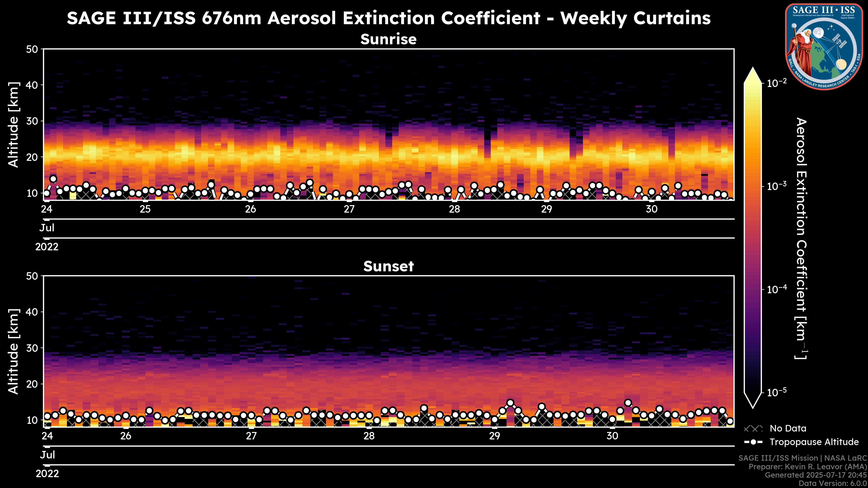Click the 10⁻² colorbar tick label
Screen dimensions: 868x488
click(777, 83)
